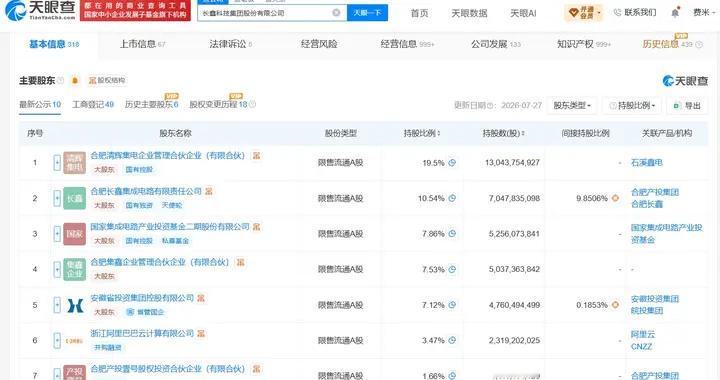This screenshot has height=380, width=720.
Task: Open equity chart icon after 合肥长鑫集成电路有限责任公司
Action: [x=209, y=191]
